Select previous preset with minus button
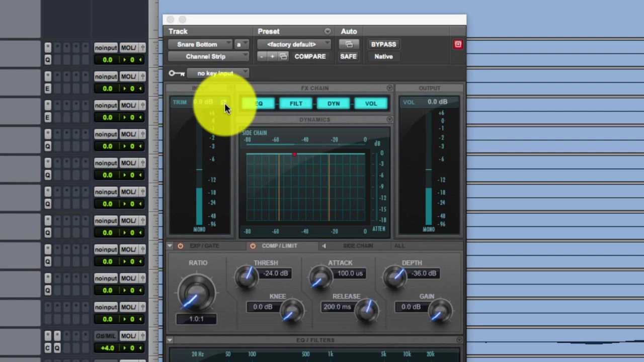 (x=262, y=57)
